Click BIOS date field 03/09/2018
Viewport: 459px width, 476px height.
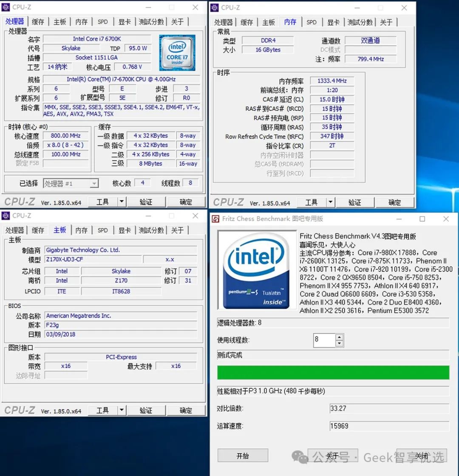tap(121, 334)
